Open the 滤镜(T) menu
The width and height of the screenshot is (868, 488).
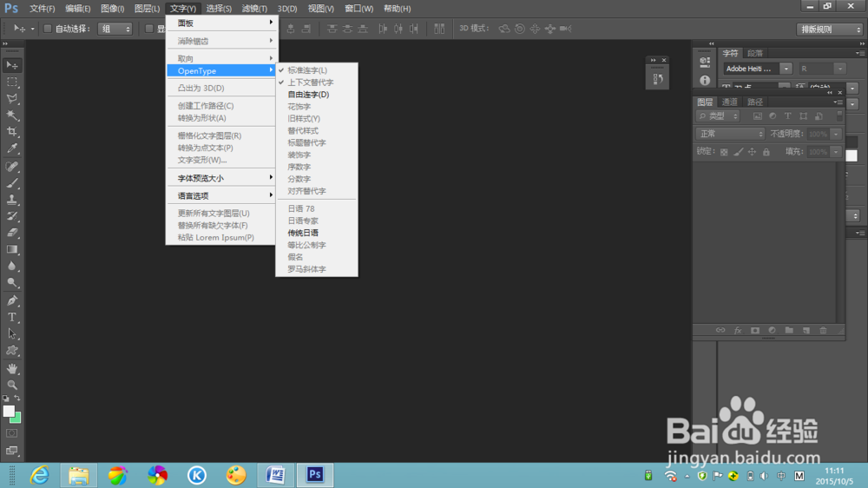coord(254,9)
